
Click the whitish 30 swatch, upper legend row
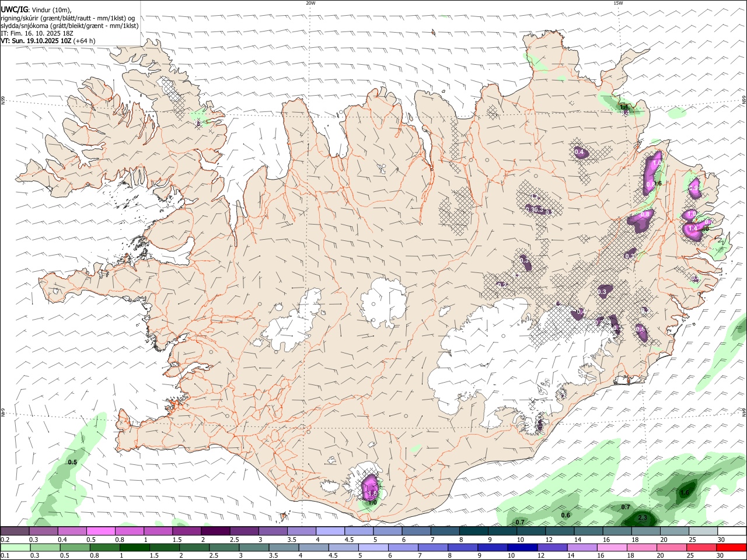[732, 531]
